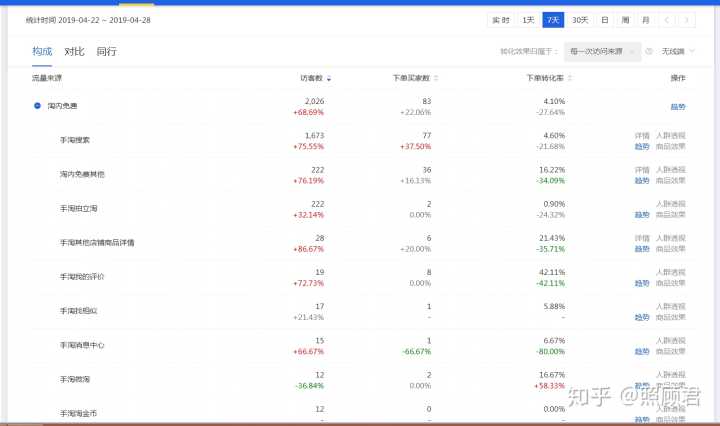Screen dimensions: 720x426
Task: Switch to the 对比 tab
Action: (74, 51)
